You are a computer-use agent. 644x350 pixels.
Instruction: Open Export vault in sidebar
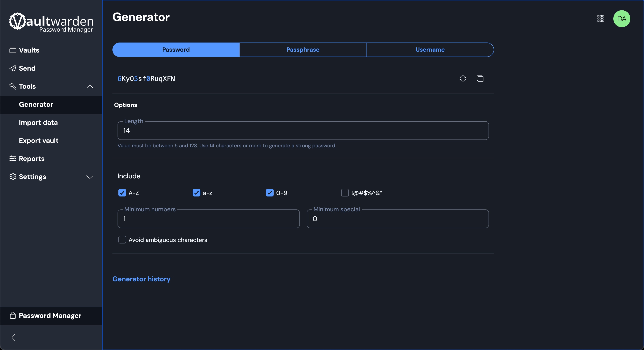(x=39, y=141)
